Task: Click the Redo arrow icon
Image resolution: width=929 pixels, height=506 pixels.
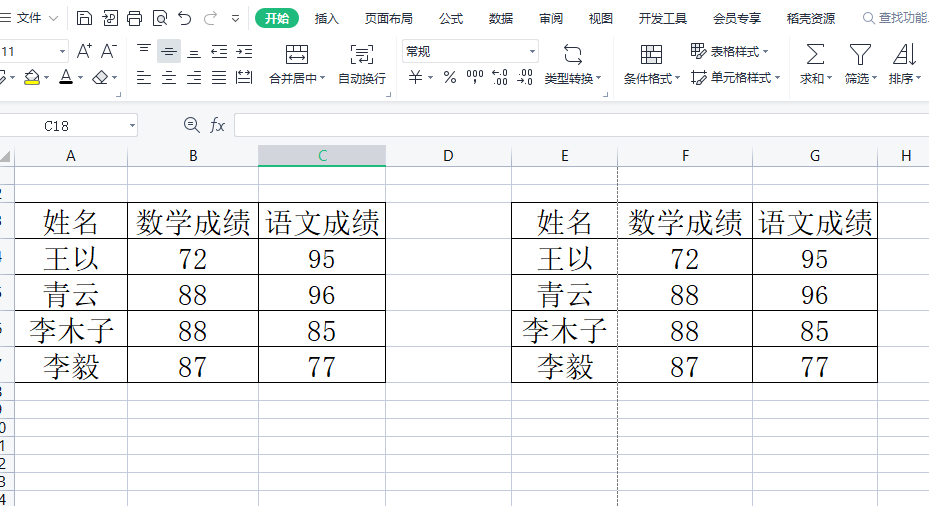Action: (210, 18)
